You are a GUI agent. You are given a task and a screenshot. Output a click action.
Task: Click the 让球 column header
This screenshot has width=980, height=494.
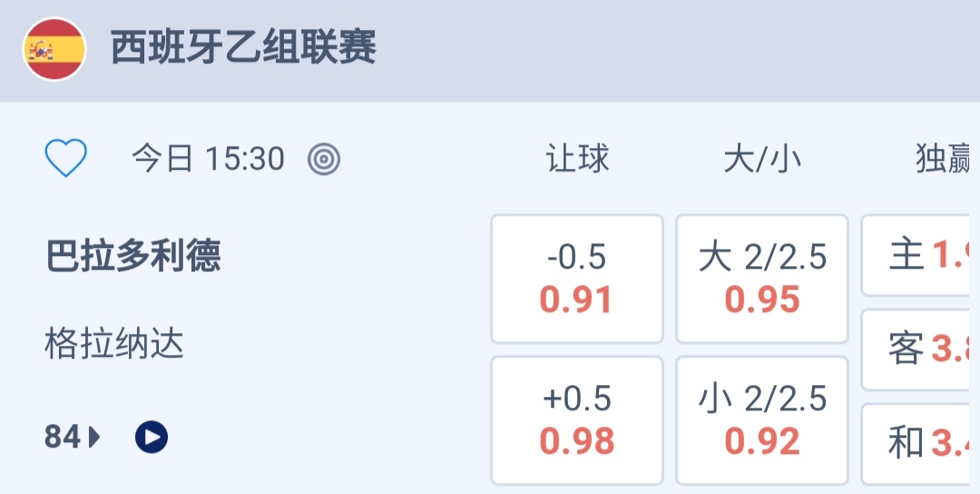pos(577,160)
